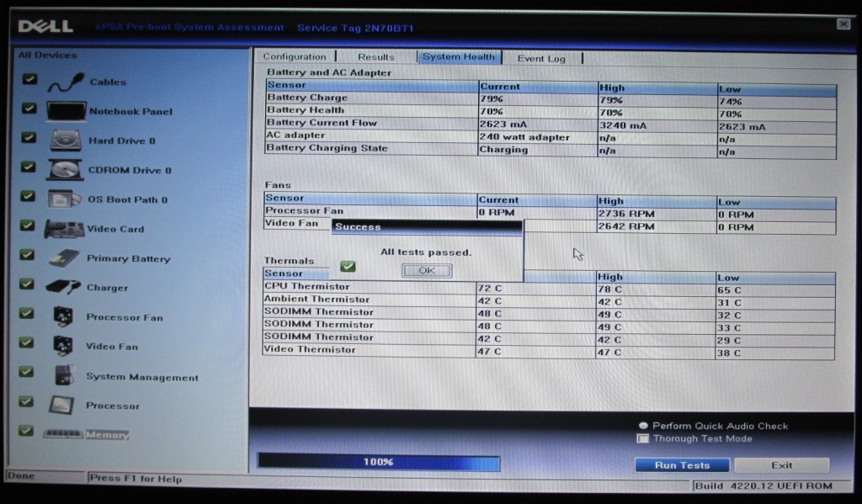Click the Dell logo
The height and width of the screenshot is (504, 862).
(x=45, y=26)
